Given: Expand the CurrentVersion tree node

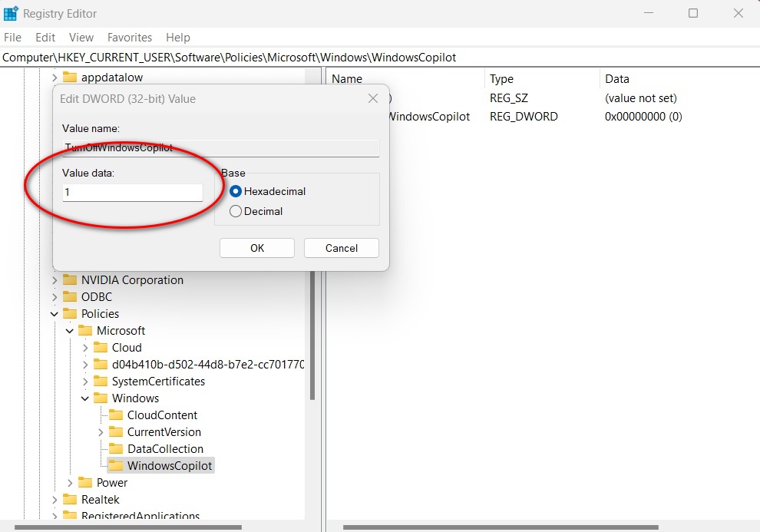Looking at the screenshot, I should (x=101, y=432).
